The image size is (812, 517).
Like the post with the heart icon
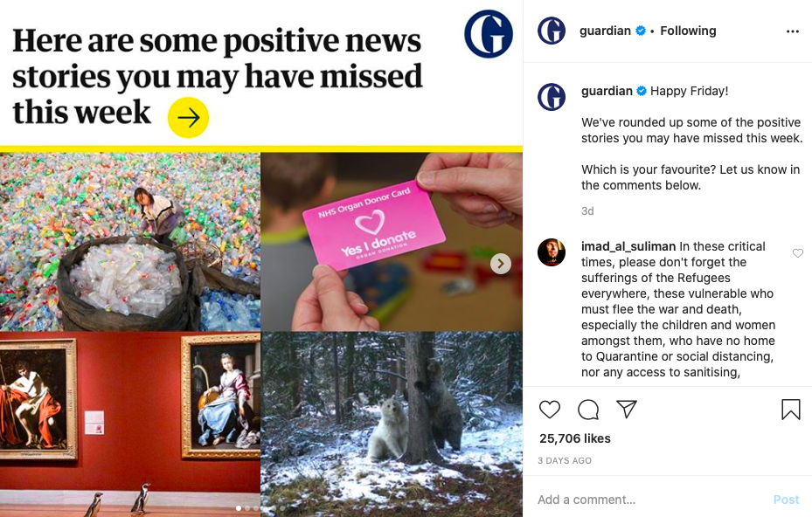click(550, 410)
